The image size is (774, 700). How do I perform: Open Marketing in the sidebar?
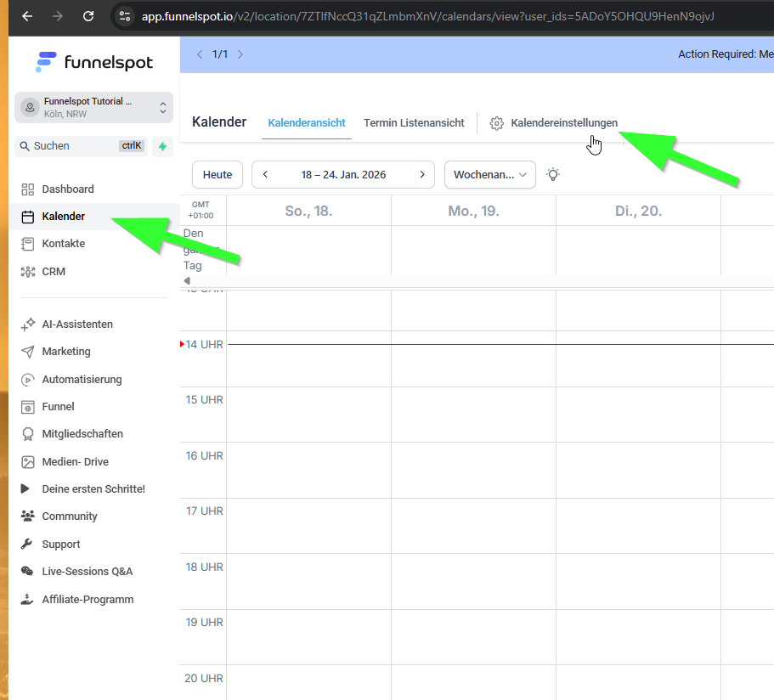pos(66,352)
